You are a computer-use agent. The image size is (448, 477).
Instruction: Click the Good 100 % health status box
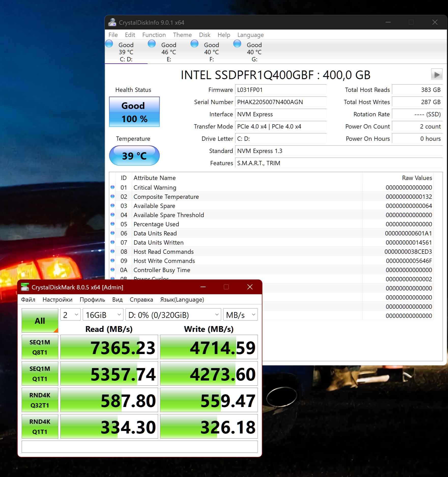134,112
